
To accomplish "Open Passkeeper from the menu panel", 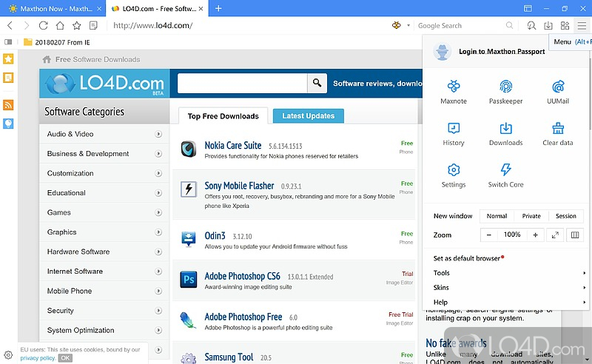I will coord(505,92).
